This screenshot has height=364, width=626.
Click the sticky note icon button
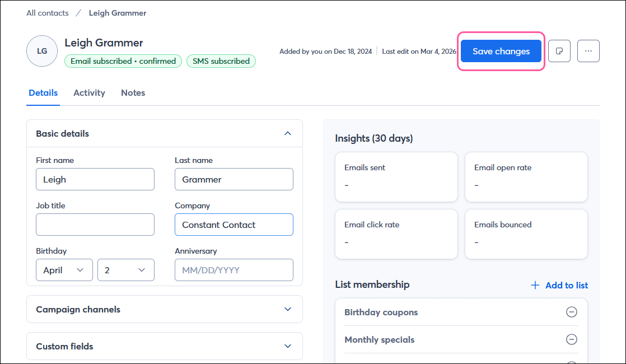[559, 51]
